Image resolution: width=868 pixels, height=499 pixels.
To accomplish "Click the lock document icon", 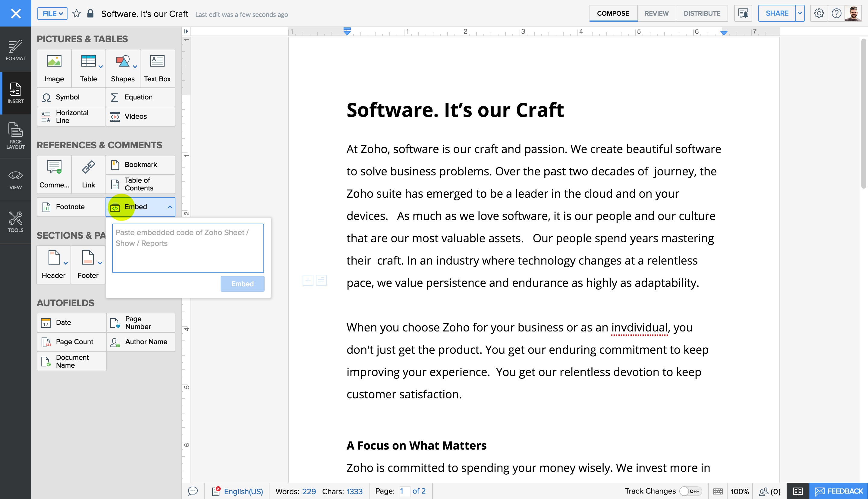I will [90, 14].
